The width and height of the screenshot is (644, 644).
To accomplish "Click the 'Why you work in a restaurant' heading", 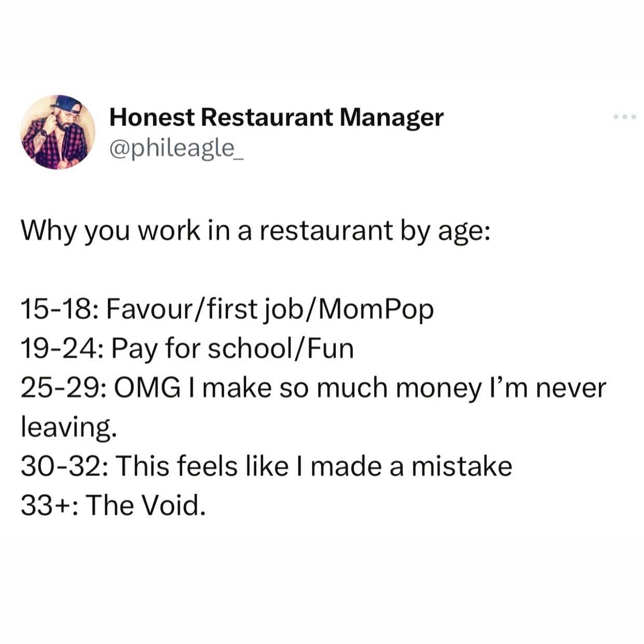I will click(x=254, y=230).
